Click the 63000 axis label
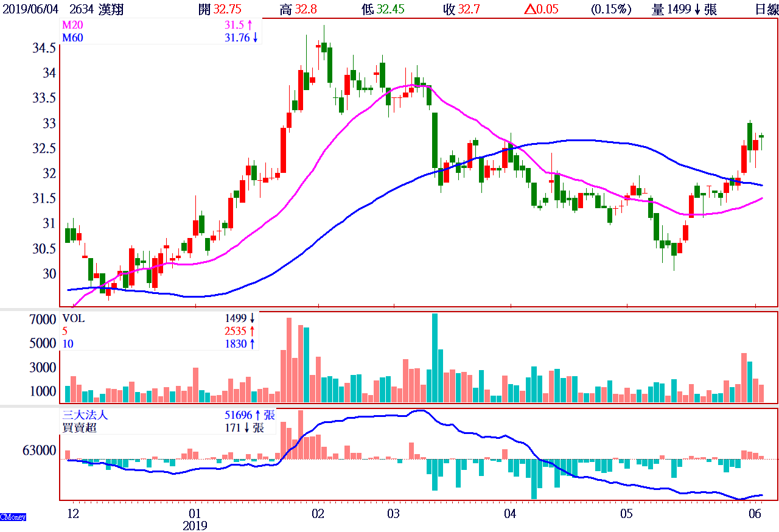Viewport: 779px width, 532px height. 39,451
